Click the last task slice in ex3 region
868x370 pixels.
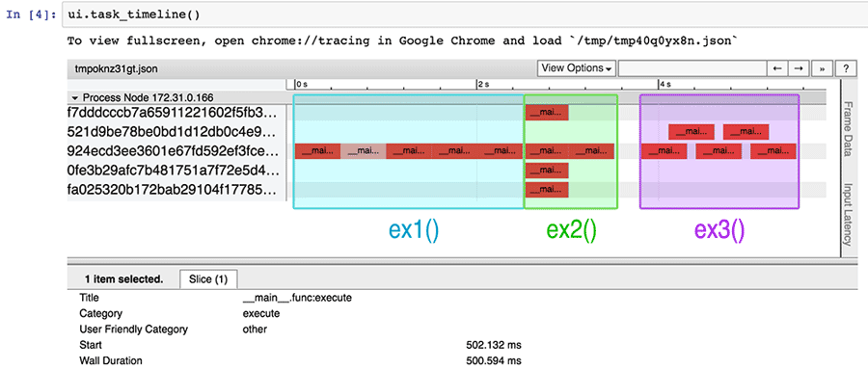pos(773,151)
